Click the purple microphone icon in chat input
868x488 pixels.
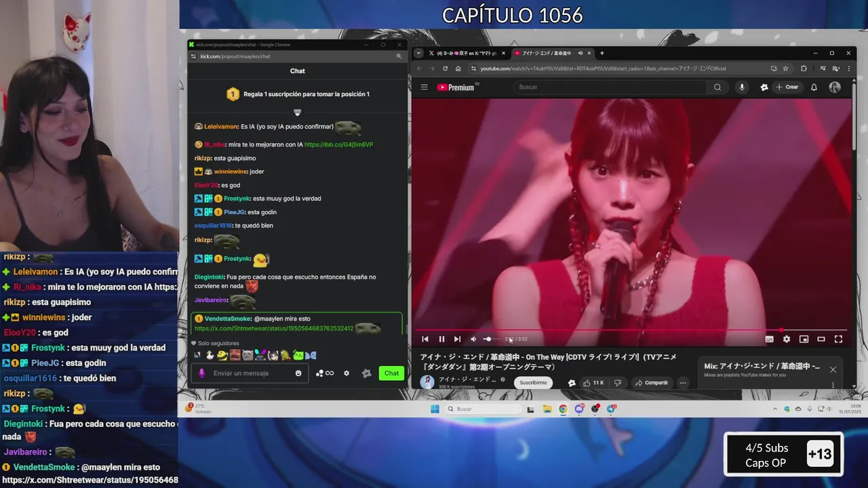(x=201, y=373)
